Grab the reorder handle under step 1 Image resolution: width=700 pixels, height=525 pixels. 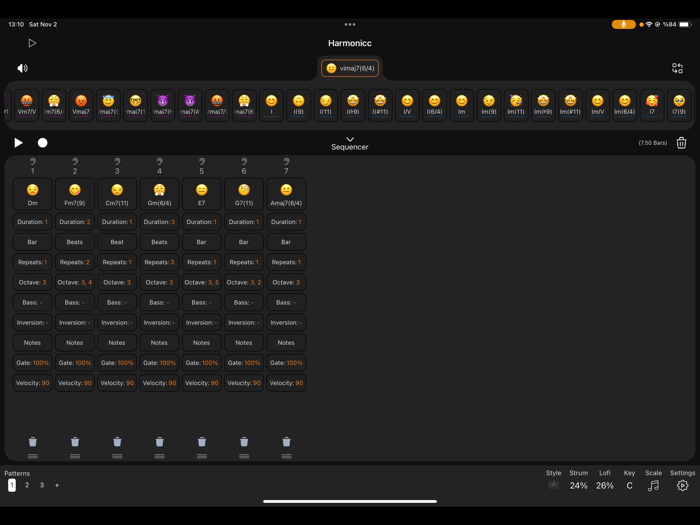[33, 456]
